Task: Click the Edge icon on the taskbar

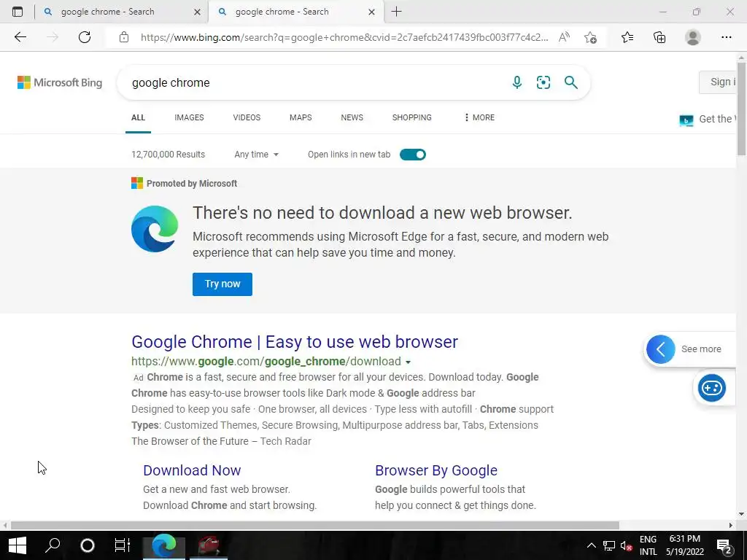Action: tap(164, 545)
